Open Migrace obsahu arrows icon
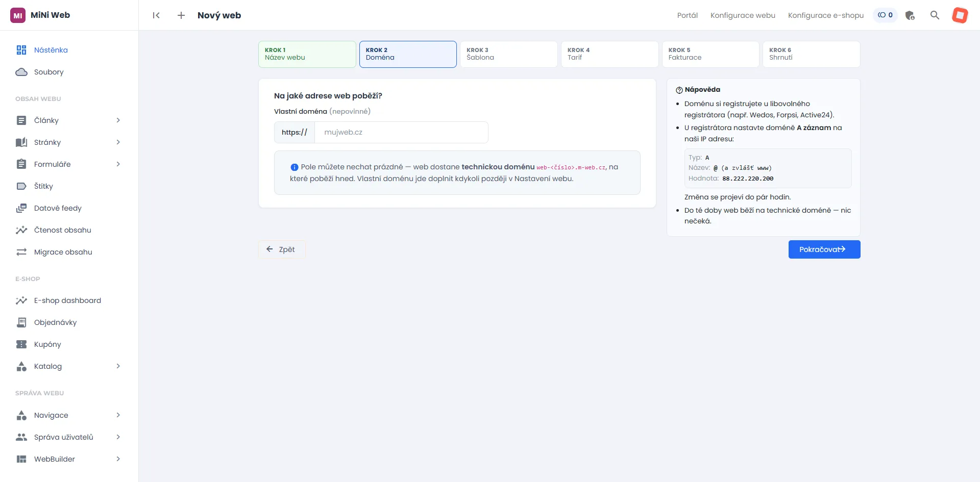The width and height of the screenshot is (980, 482). pos(21,252)
